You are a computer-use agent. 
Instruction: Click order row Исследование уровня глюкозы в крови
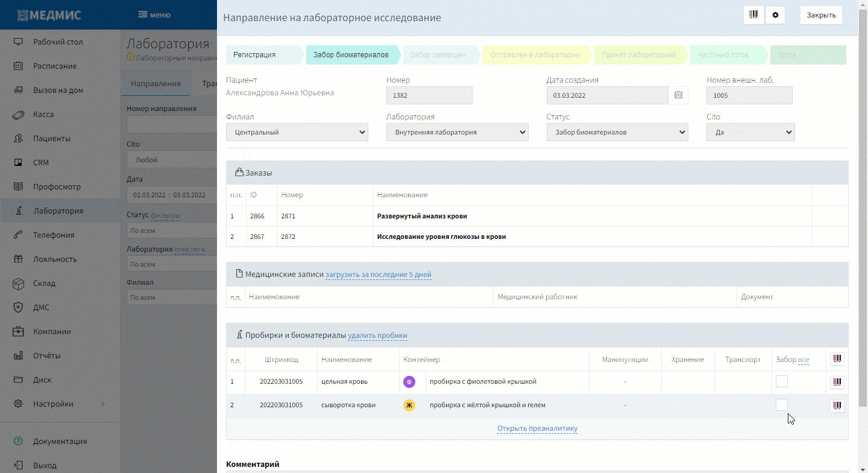537,237
